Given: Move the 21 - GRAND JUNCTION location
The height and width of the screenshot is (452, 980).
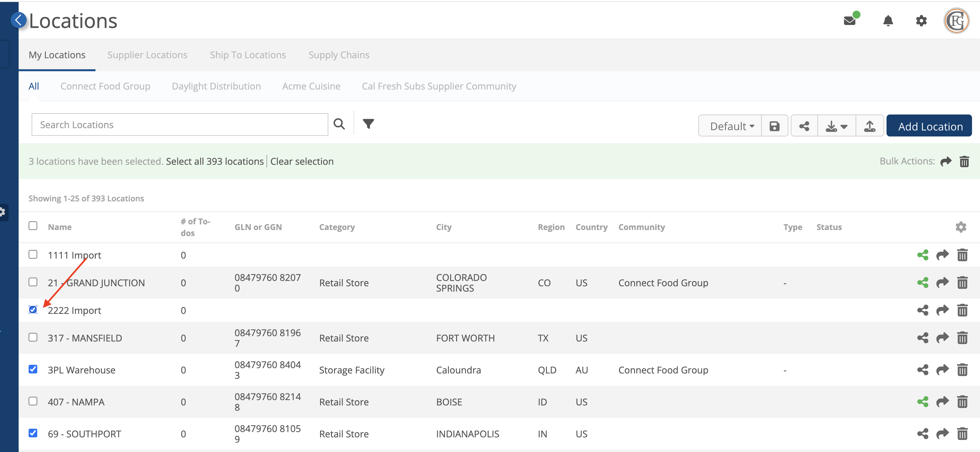Looking at the screenshot, I should coord(942,283).
